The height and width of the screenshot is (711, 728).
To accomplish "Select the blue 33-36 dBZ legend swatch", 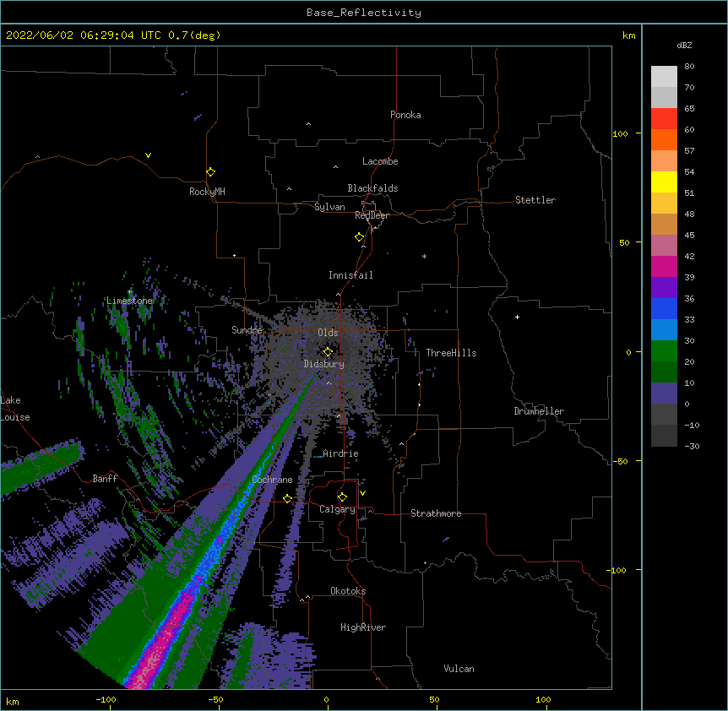I will [x=664, y=308].
